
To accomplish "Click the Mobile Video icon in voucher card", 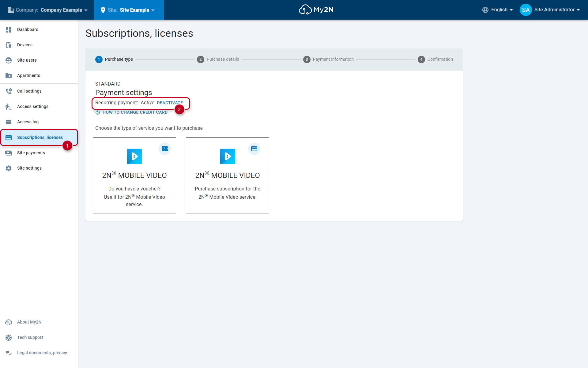I will click(134, 156).
